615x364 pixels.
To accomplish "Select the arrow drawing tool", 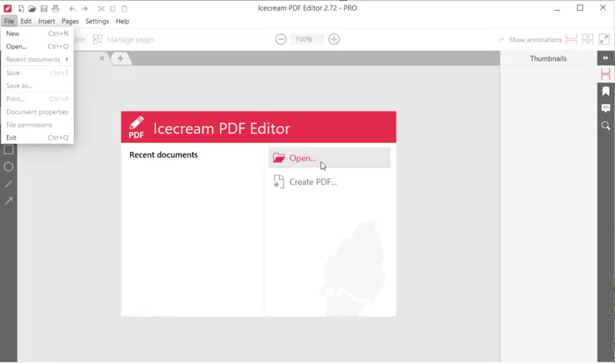I will (8, 201).
